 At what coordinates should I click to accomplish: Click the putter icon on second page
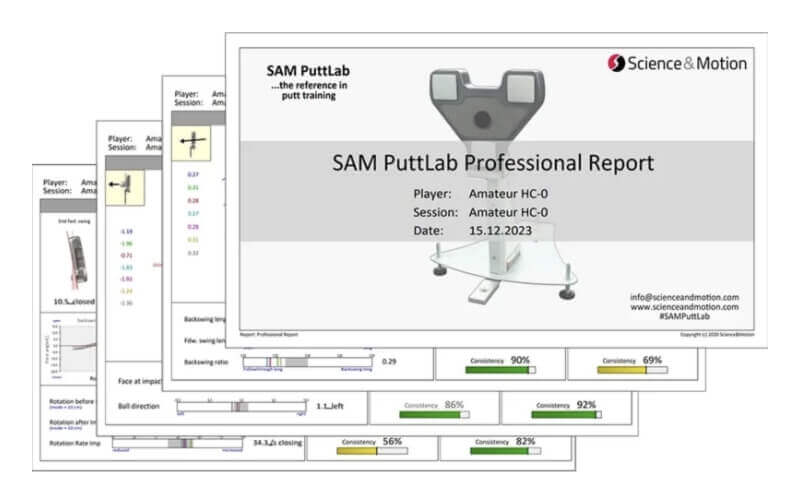click(x=127, y=185)
